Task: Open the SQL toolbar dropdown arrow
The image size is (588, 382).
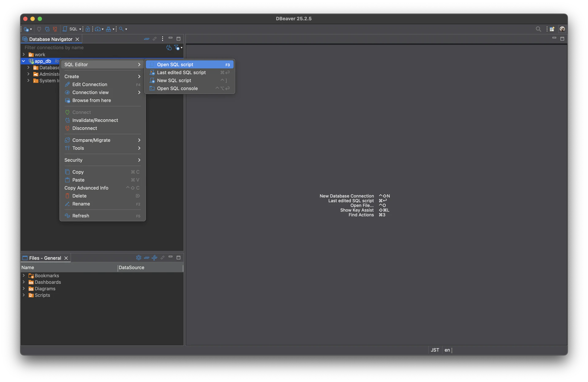Action: tap(80, 29)
